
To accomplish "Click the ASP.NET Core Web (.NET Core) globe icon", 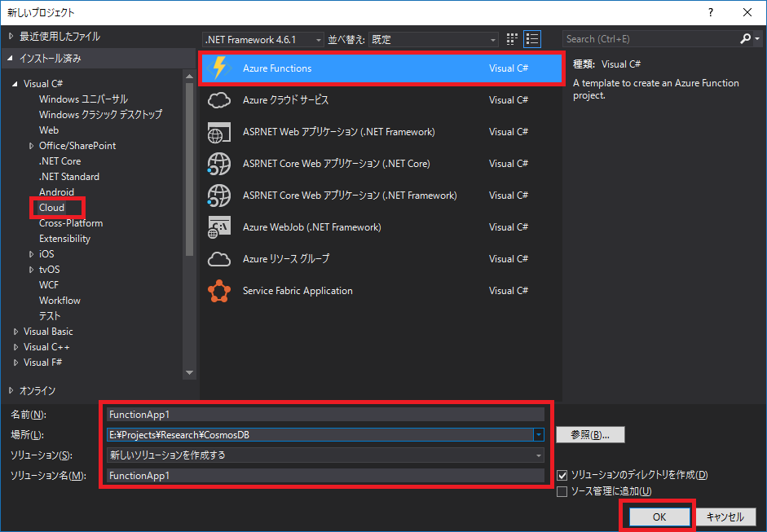I will [x=219, y=164].
